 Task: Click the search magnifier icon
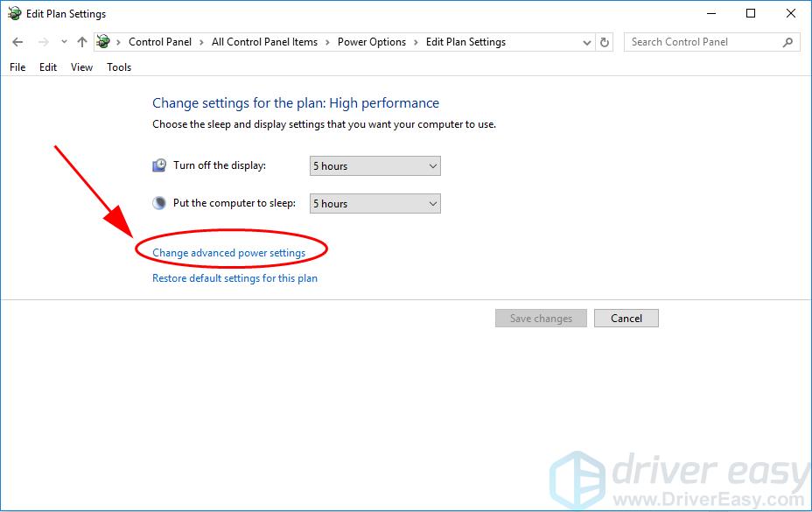click(788, 42)
